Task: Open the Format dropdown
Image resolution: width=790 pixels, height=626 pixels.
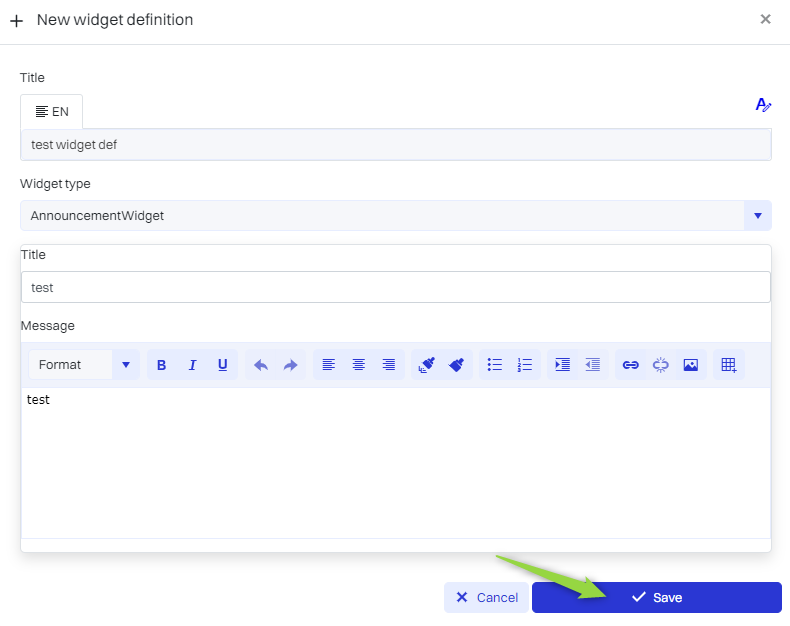Action: [x=84, y=365]
